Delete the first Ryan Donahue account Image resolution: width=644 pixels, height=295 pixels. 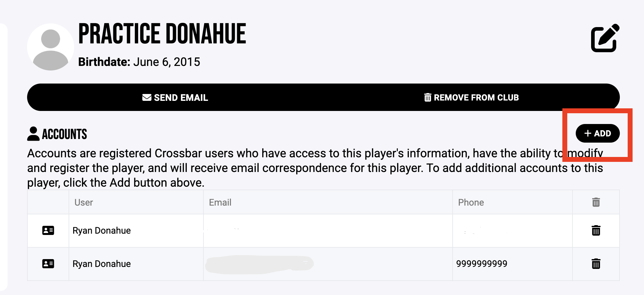click(x=596, y=231)
